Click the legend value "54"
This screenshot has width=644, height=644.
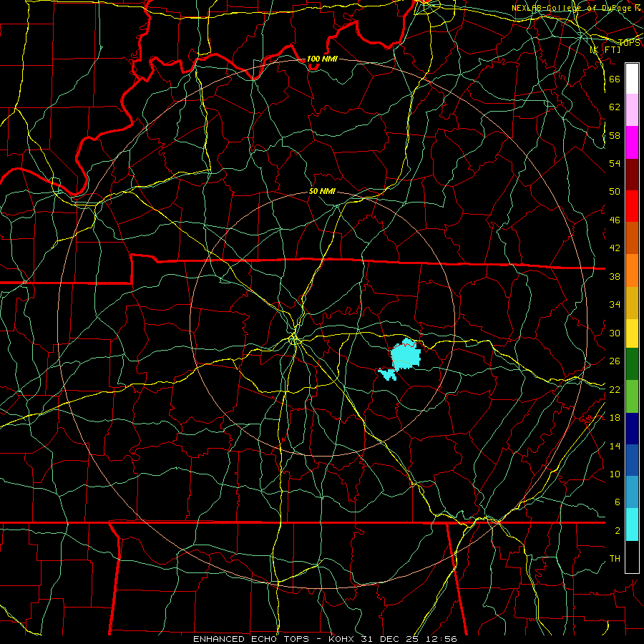615,163
